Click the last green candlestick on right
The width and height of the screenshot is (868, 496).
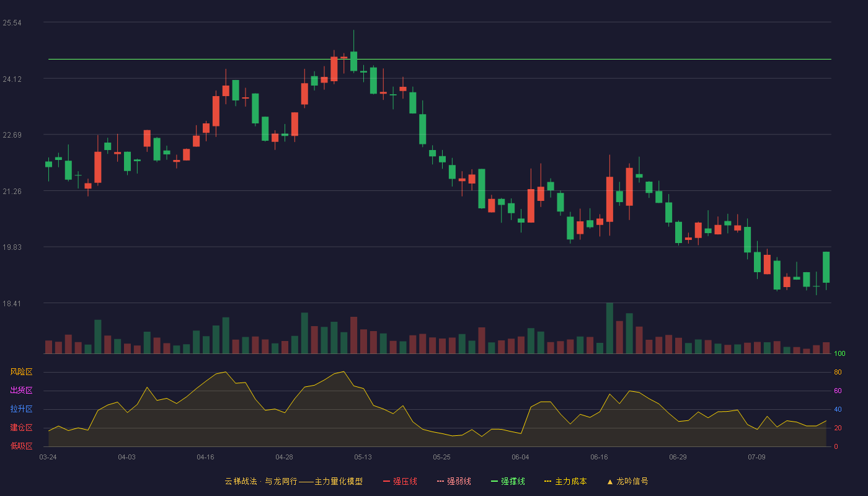826,267
